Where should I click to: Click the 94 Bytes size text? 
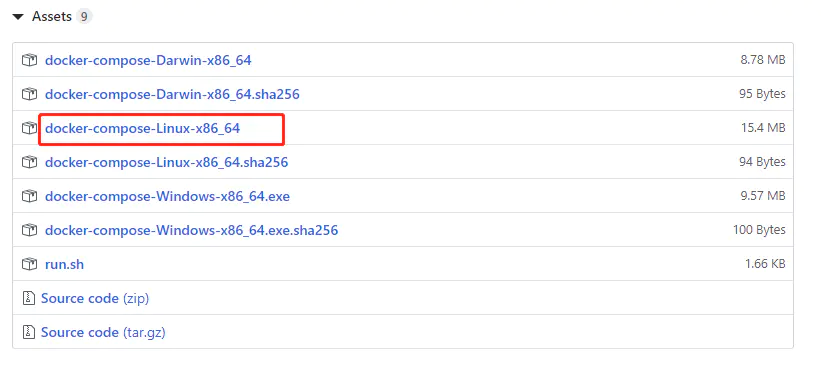click(762, 162)
